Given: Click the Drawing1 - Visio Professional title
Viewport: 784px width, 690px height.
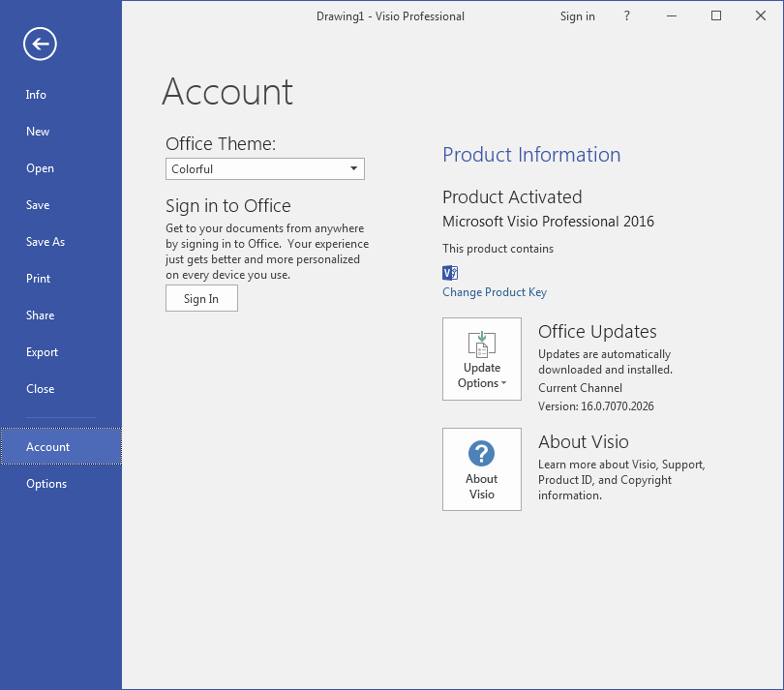Looking at the screenshot, I should click(x=390, y=16).
